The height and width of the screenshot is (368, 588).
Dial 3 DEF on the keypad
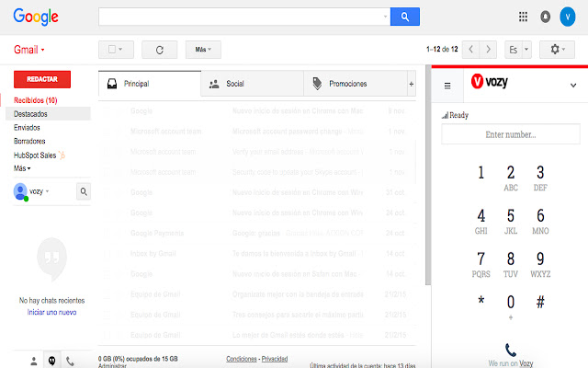pyautogui.click(x=540, y=178)
